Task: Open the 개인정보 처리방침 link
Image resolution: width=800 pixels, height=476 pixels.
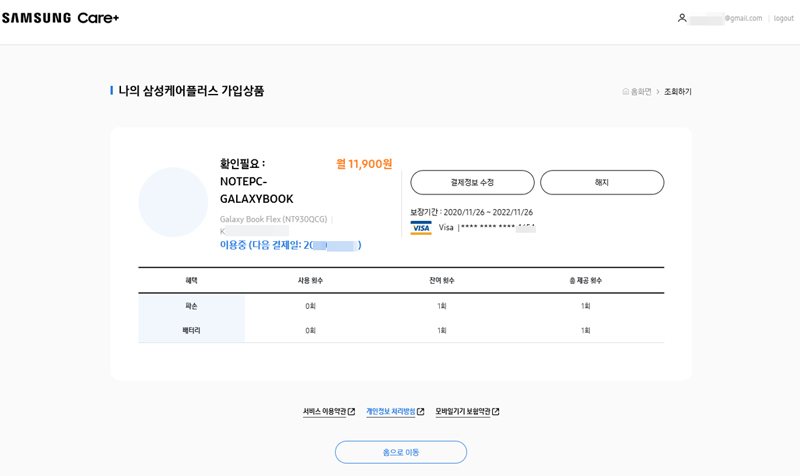Action: 391,411
